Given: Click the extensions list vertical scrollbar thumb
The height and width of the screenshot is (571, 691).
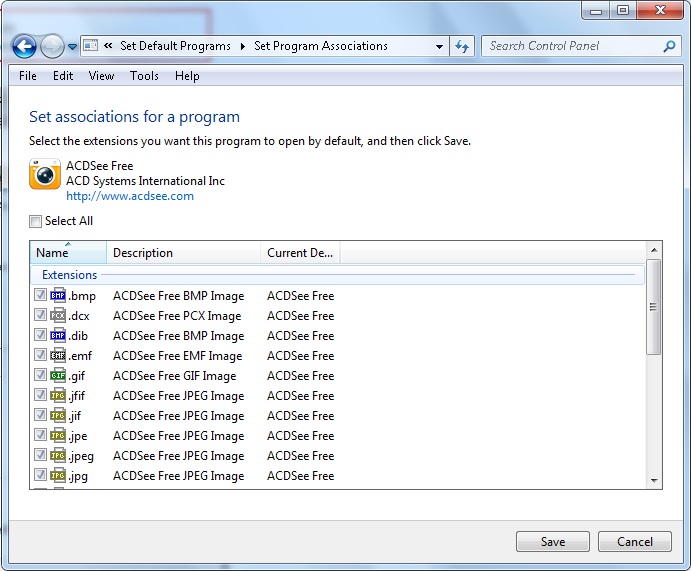Looking at the screenshot, I should (653, 308).
